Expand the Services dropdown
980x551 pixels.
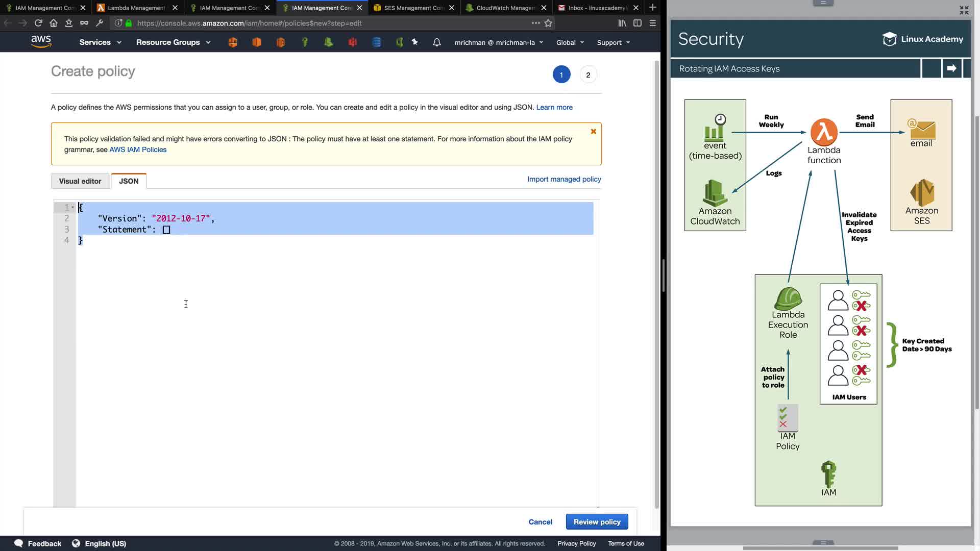100,42
